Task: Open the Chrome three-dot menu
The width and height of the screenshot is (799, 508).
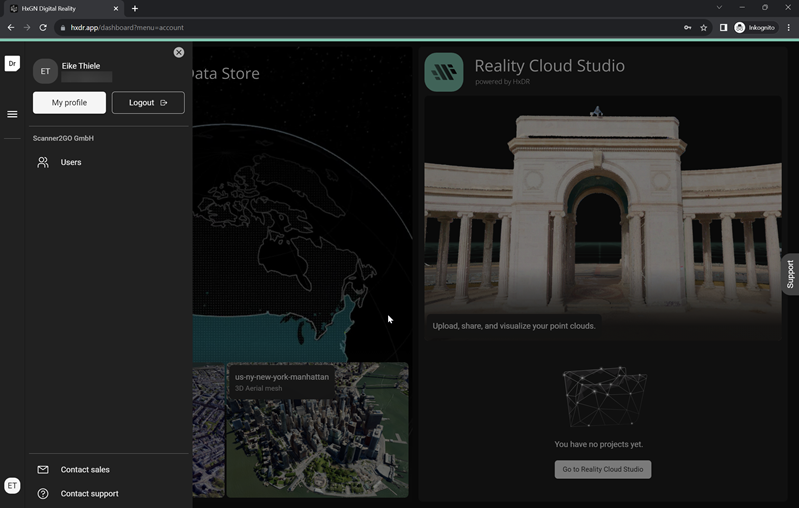Action: coord(789,28)
